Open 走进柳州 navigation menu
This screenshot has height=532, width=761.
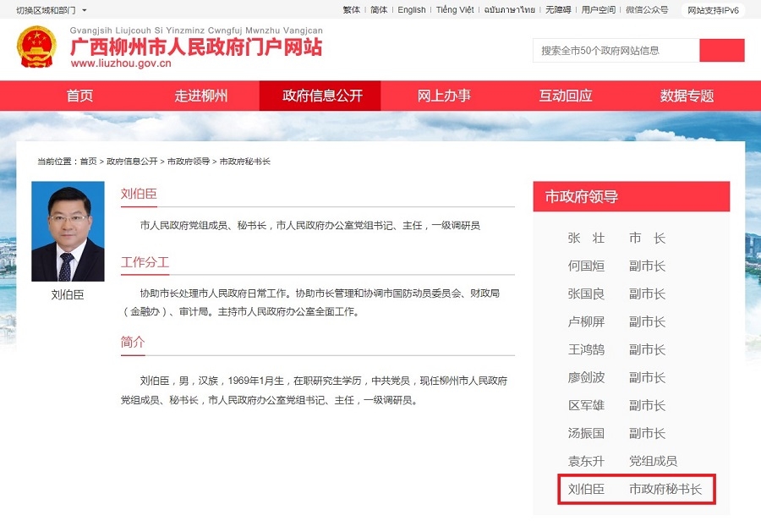point(201,96)
